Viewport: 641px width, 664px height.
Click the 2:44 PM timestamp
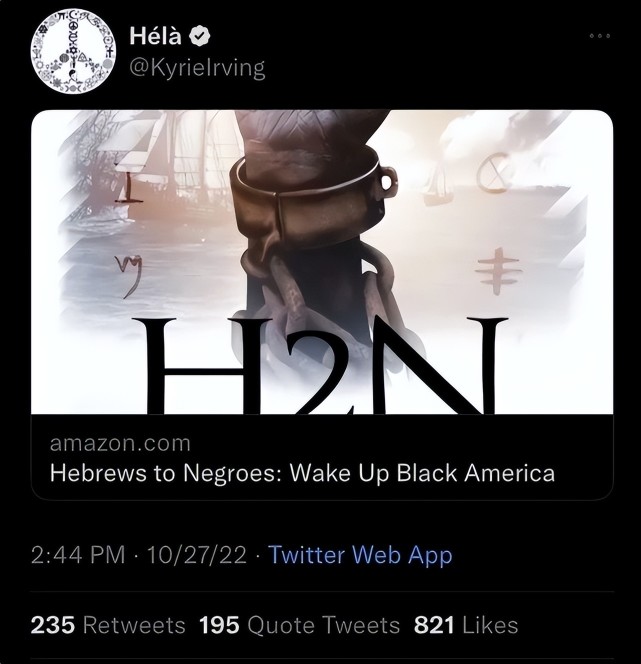(78, 555)
